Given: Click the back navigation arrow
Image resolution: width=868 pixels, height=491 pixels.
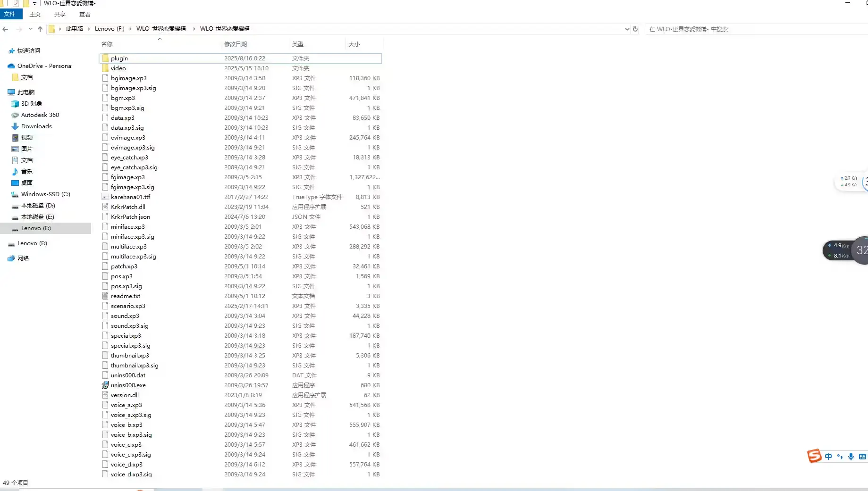Looking at the screenshot, I should pyautogui.click(x=6, y=29).
